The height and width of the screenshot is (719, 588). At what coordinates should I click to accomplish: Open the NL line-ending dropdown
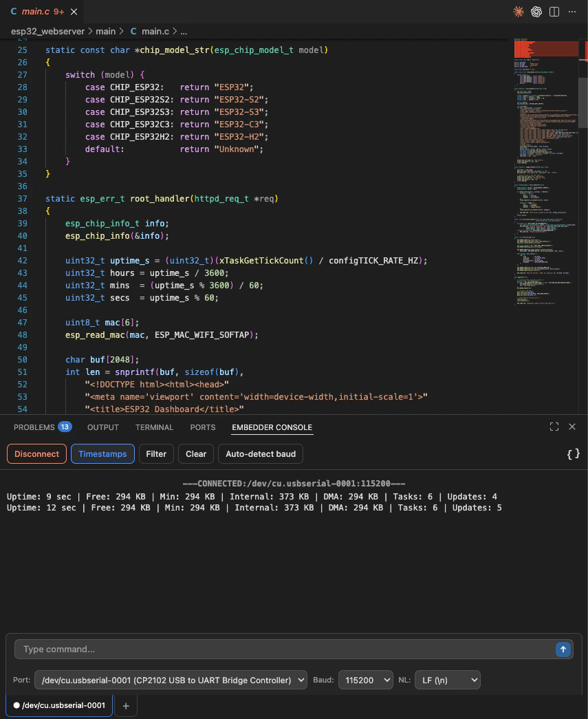(447, 680)
